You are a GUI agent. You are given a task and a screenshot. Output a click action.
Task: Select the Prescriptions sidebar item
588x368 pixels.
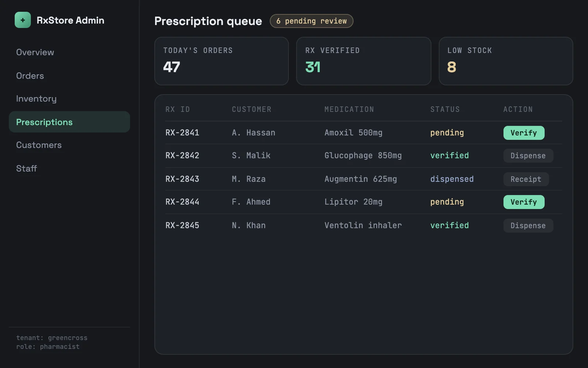pyautogui.click(x=69, y=122)
